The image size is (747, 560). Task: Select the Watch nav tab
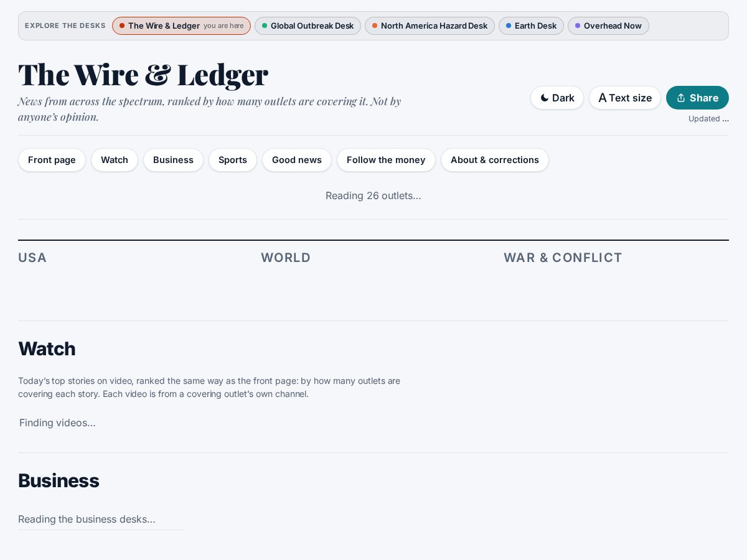tap(115, 160)
